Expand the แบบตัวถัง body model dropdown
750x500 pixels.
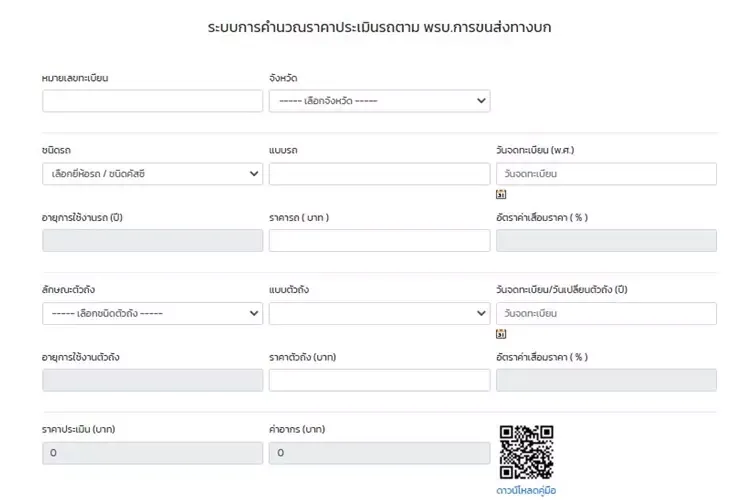click(379, 314)
